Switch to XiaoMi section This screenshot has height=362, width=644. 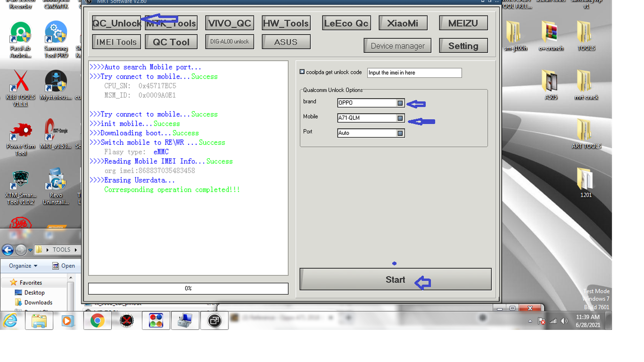403,23
